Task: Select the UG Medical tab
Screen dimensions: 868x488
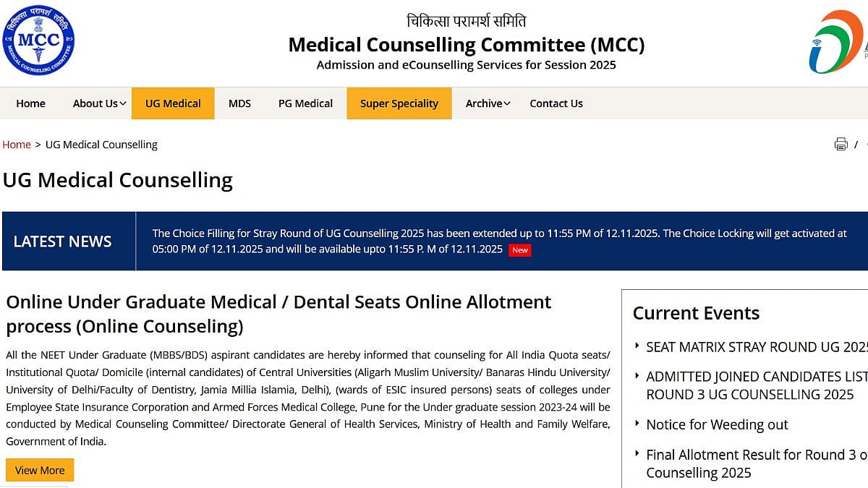Action: click(173, 103)
